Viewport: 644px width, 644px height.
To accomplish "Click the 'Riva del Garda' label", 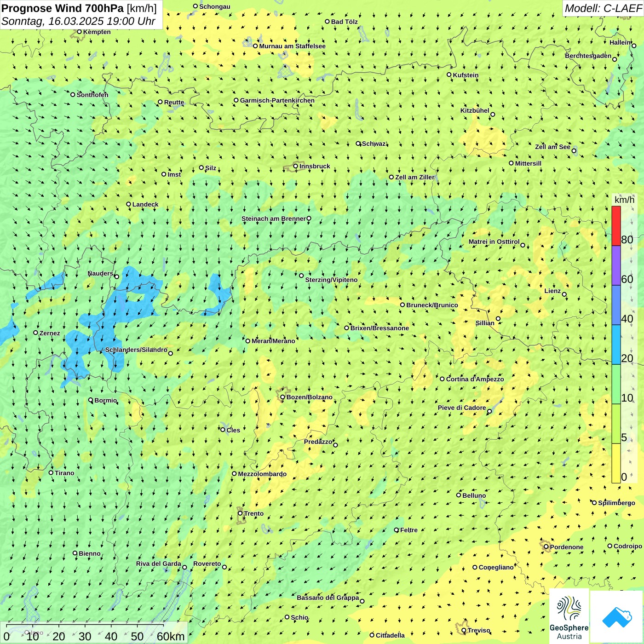I will pos(159,564).
